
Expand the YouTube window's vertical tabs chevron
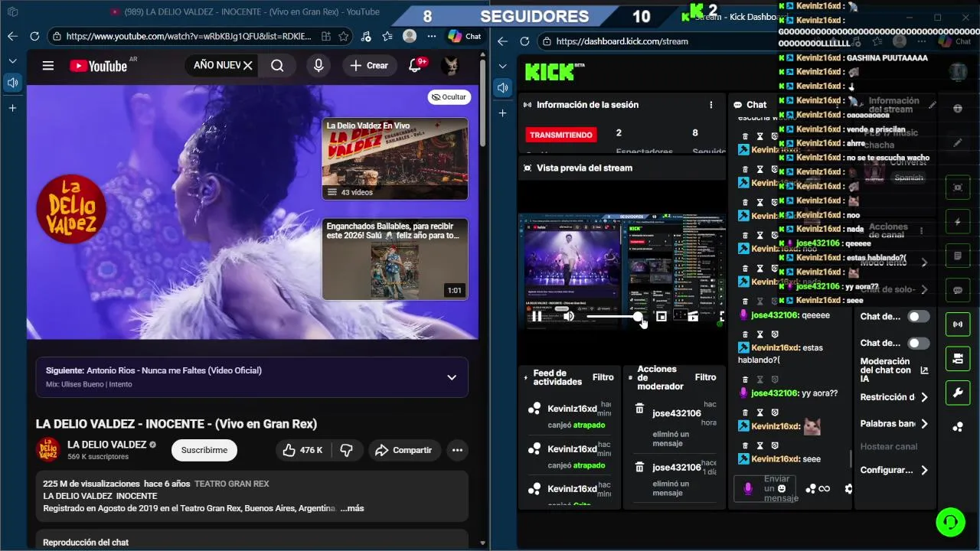tap(12, 60)
